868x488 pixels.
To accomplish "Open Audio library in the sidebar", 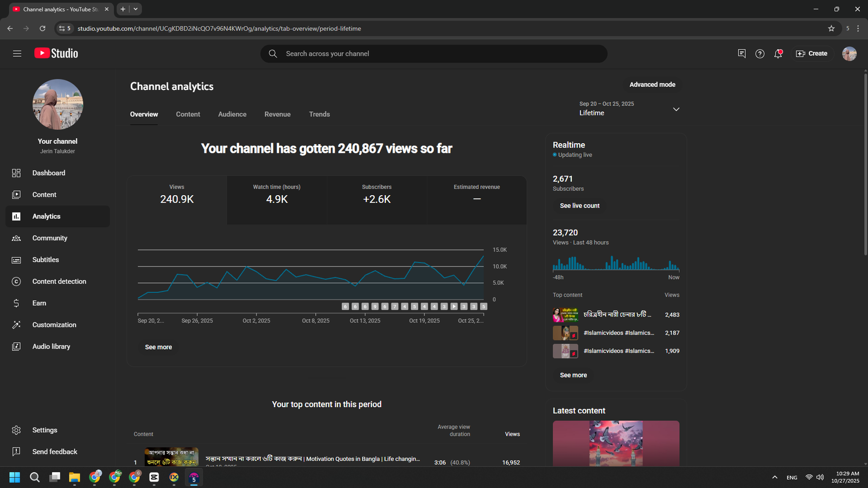I will [58, 346].
